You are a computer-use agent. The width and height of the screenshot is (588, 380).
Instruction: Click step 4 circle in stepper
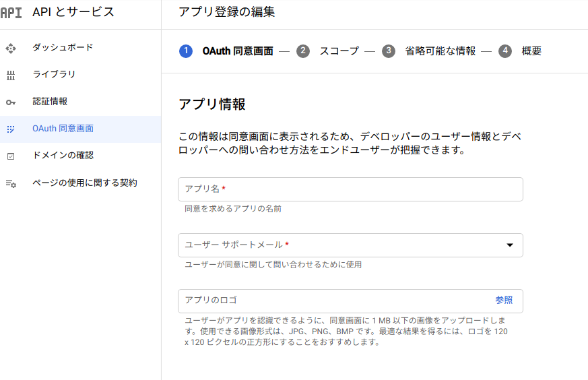(x=505, y=51)
